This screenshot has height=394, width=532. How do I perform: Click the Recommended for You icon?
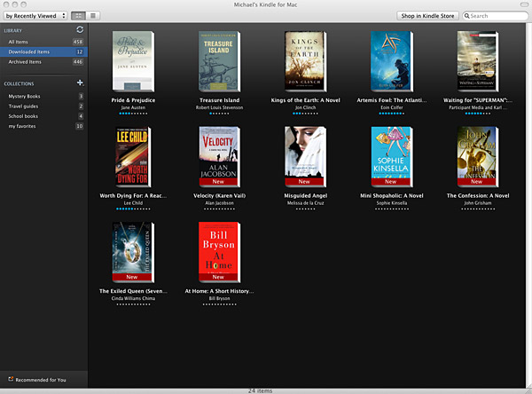(x=11, y=379)
